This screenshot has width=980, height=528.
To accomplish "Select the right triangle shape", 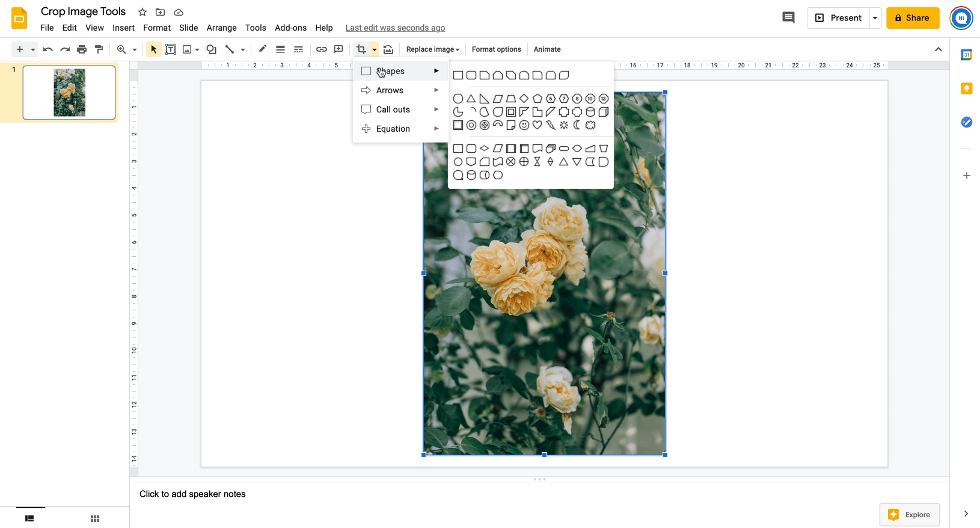I will point(485,99).
